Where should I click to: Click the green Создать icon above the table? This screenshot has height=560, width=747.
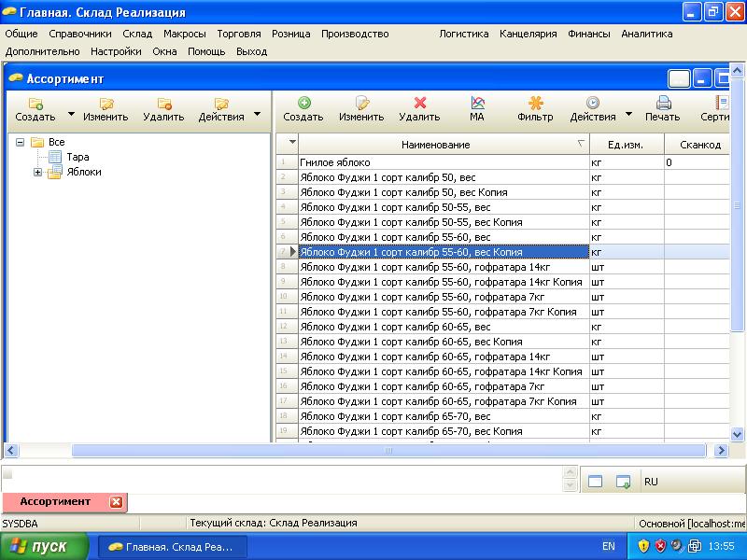(x=303, y=104)
